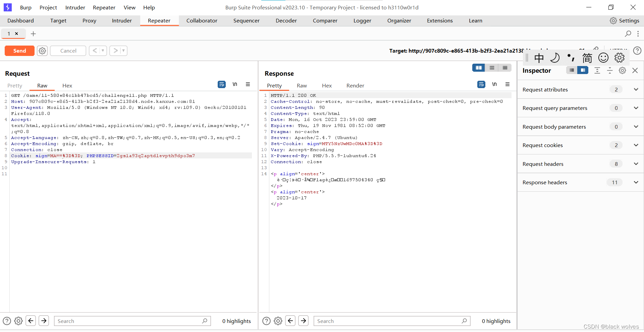This screenshot has height=332, width=644.
Task: Add a new Repeater tab
Action: (x=33, y=34)
